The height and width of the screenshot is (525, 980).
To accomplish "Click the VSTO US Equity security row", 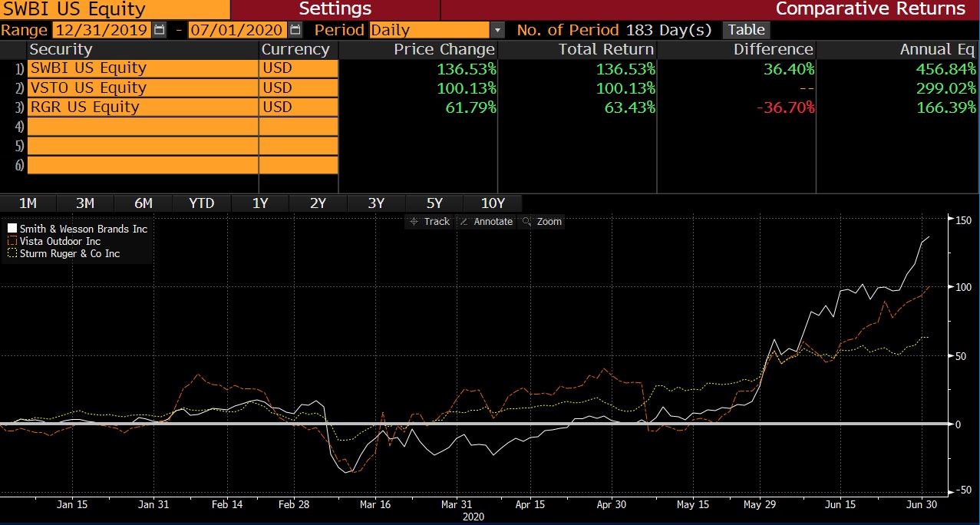I will (144, 87).
